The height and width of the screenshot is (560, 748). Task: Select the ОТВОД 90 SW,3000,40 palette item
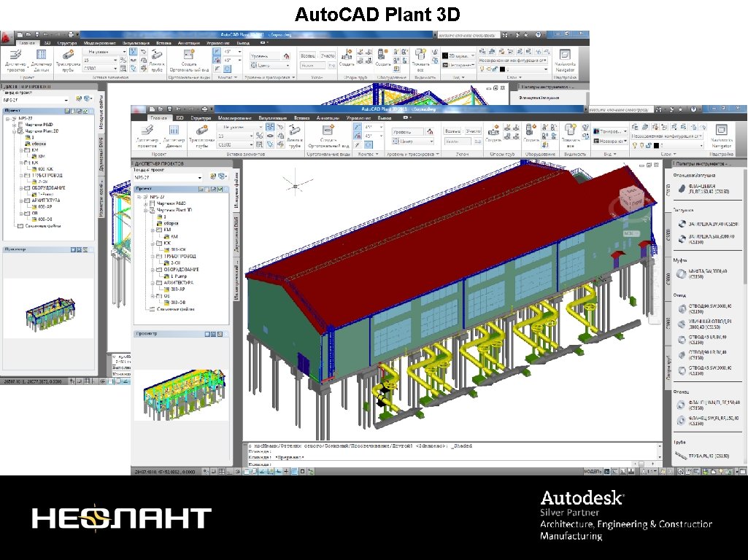click(705, 308)
